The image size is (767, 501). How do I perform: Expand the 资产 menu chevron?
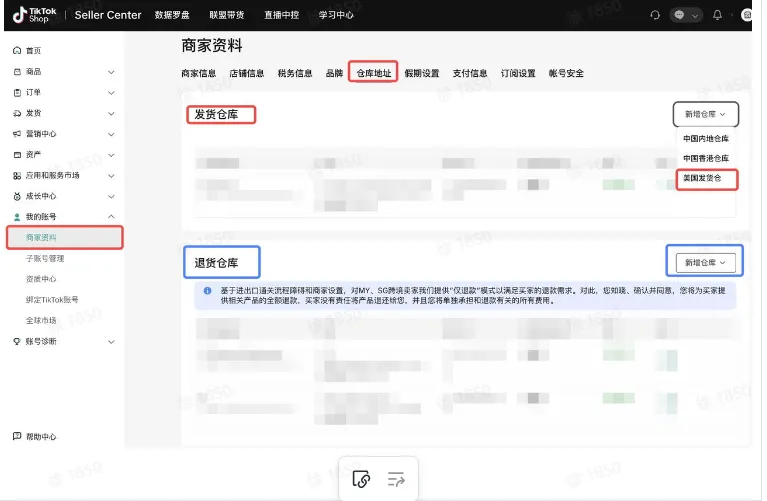111,155
